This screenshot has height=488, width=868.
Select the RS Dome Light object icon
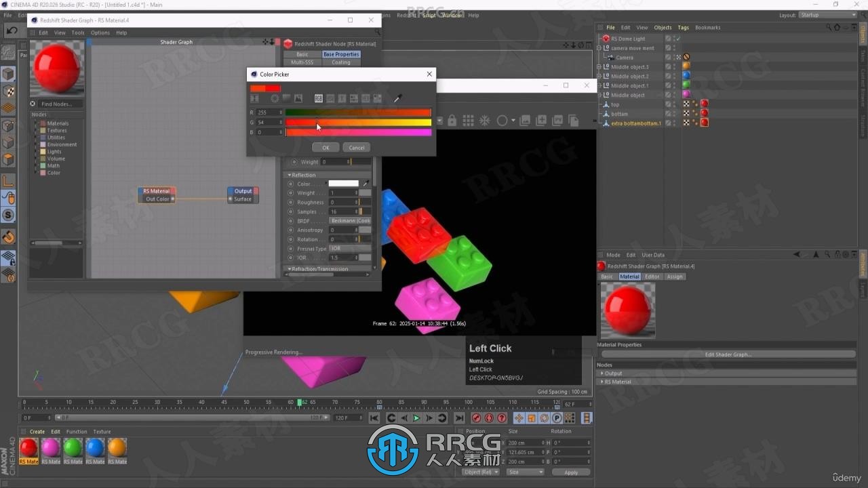(x=606, y=39)
